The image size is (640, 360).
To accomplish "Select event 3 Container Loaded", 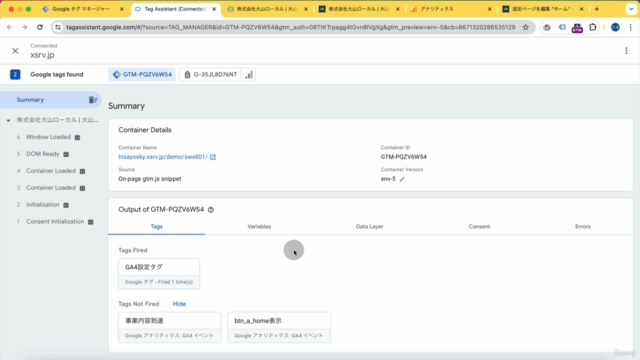I will [x=51, y=188].
